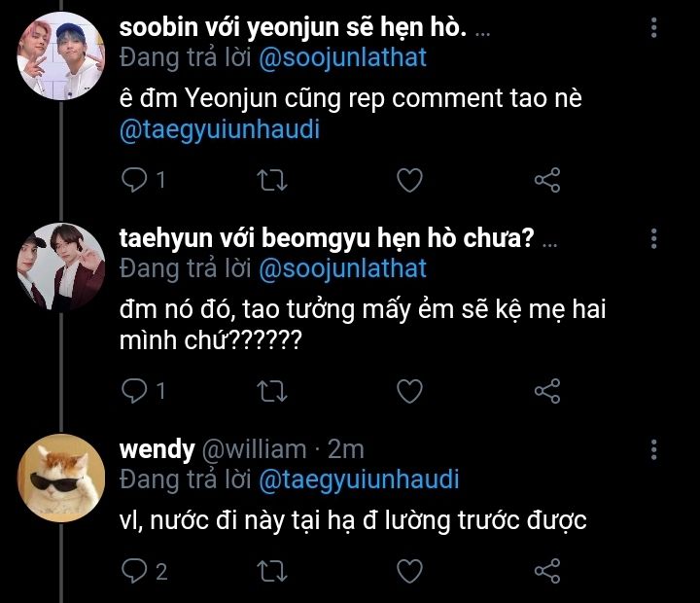Open the @taegyuiunhaudi link in wendy's reply
This screenshot has height=603, width=700.
click(x=358, y=479)
